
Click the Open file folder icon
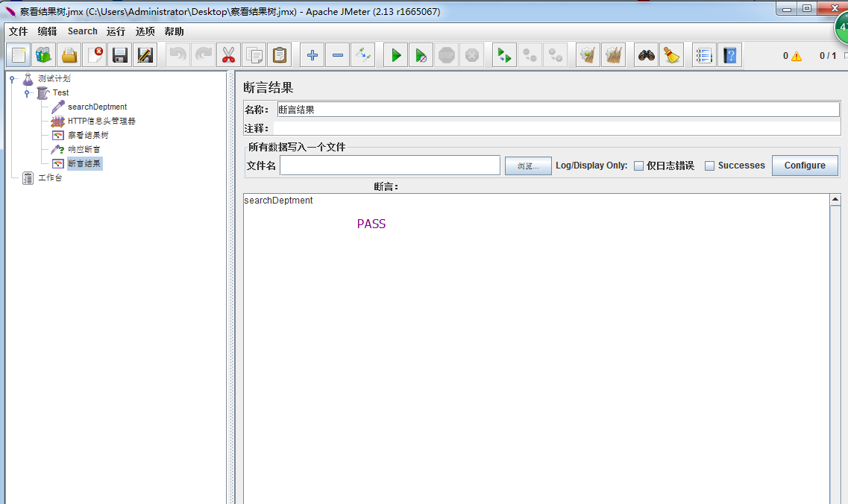pos(69,55)
